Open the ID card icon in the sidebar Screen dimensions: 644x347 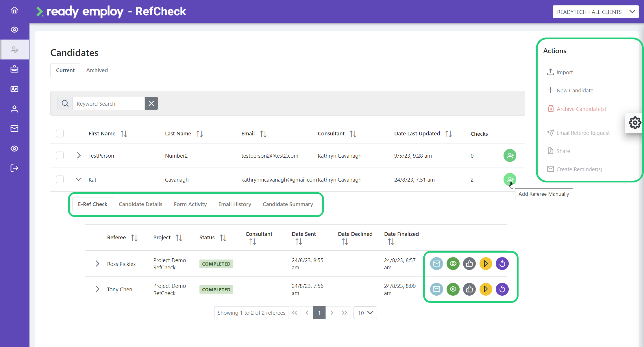pyautogui.click(x=14, y=89)
